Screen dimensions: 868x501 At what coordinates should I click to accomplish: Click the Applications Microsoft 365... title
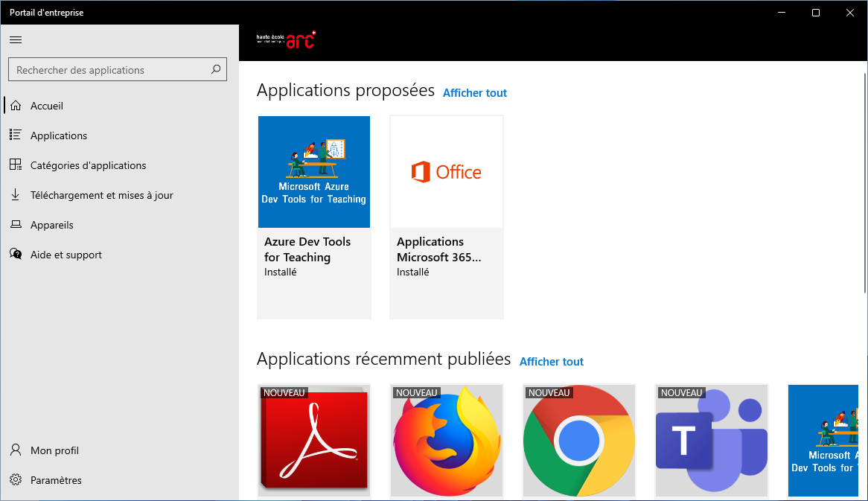(x=439, y=249)
